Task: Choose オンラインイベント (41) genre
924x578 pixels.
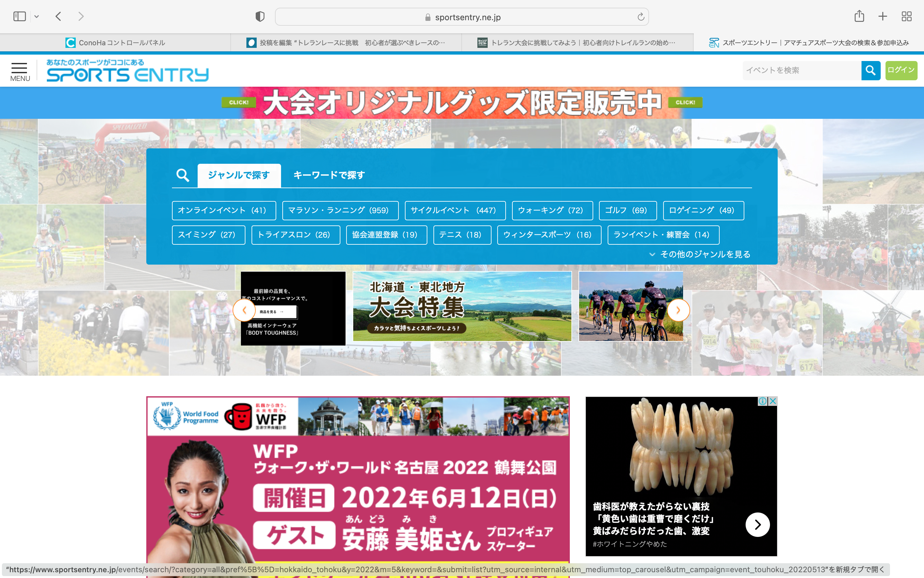Action: [x=224, y=210]
